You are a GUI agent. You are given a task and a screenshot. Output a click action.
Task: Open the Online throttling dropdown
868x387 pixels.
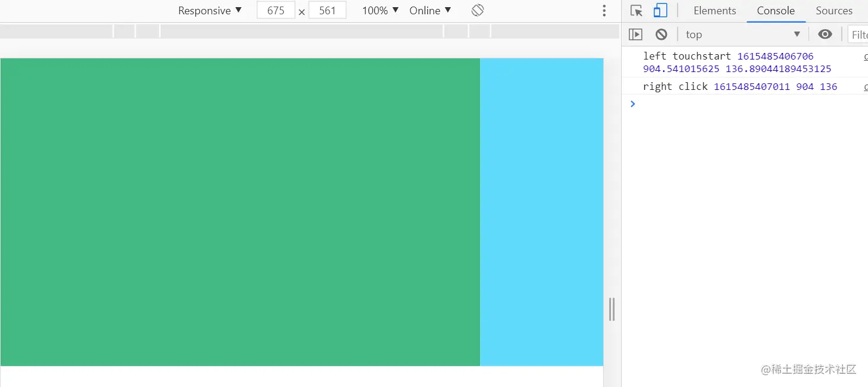coord(430,11)
